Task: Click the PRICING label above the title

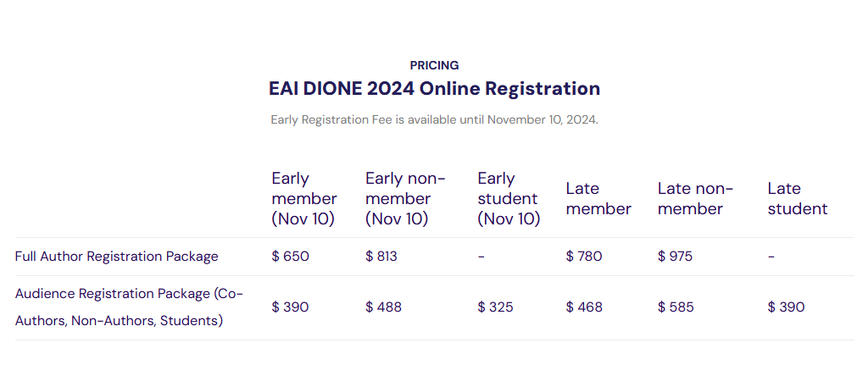Action: point(434,65)
